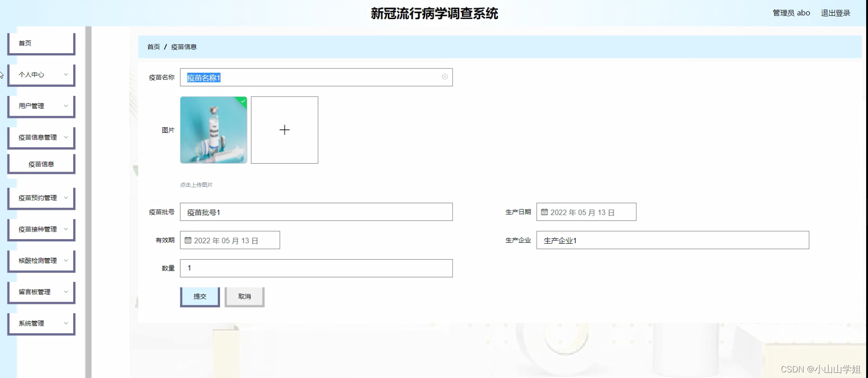Select the 疫苗信息 submenu item

click(41, 164)
